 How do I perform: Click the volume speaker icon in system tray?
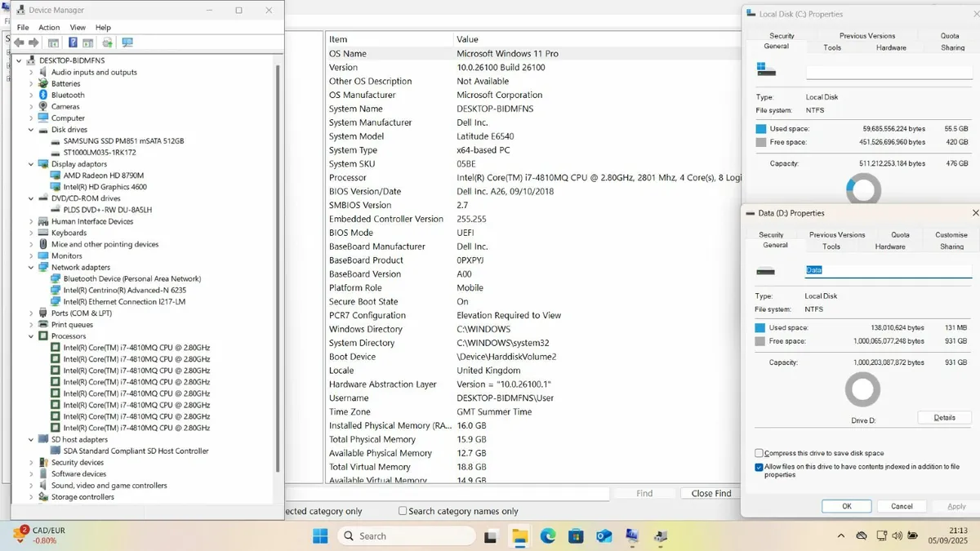click(x=898, y=535)
